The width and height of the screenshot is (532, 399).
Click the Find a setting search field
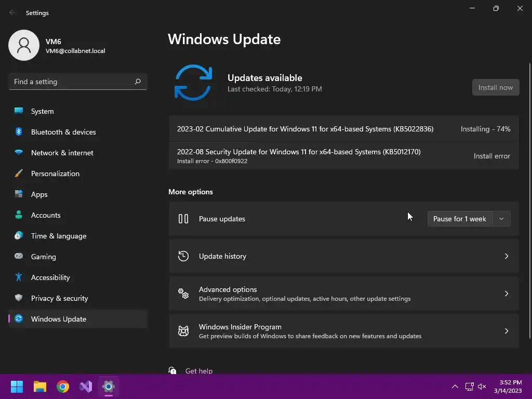tap(78, 82)
